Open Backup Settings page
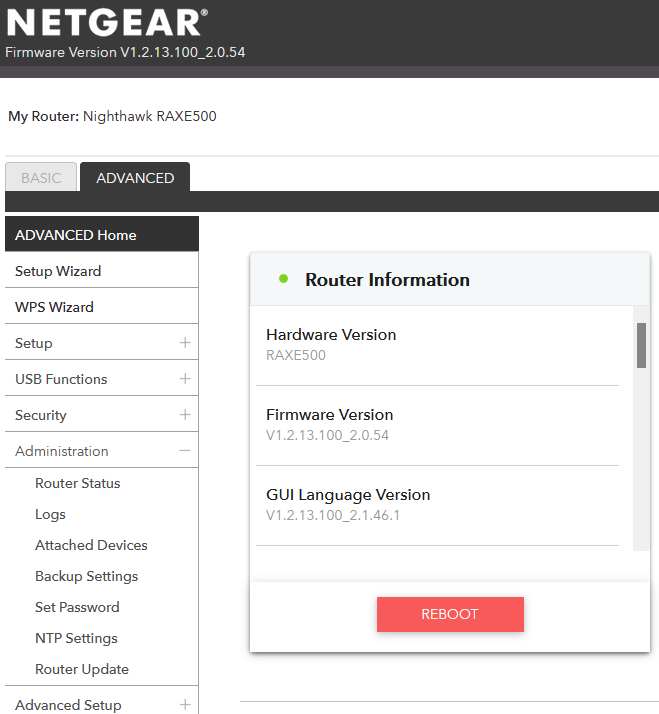Viewport: 659px width, 714px height. (x=86, y=576)
